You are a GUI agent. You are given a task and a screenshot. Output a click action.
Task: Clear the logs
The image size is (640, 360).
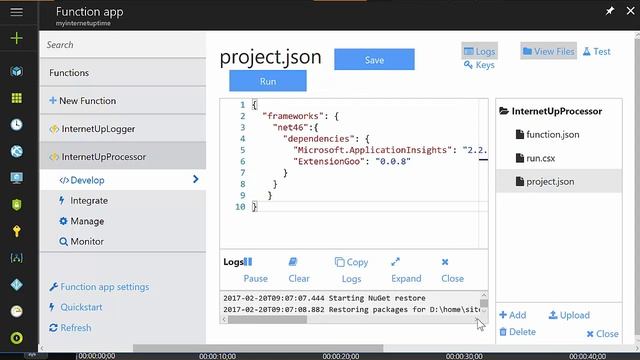(x=299, y=270)
